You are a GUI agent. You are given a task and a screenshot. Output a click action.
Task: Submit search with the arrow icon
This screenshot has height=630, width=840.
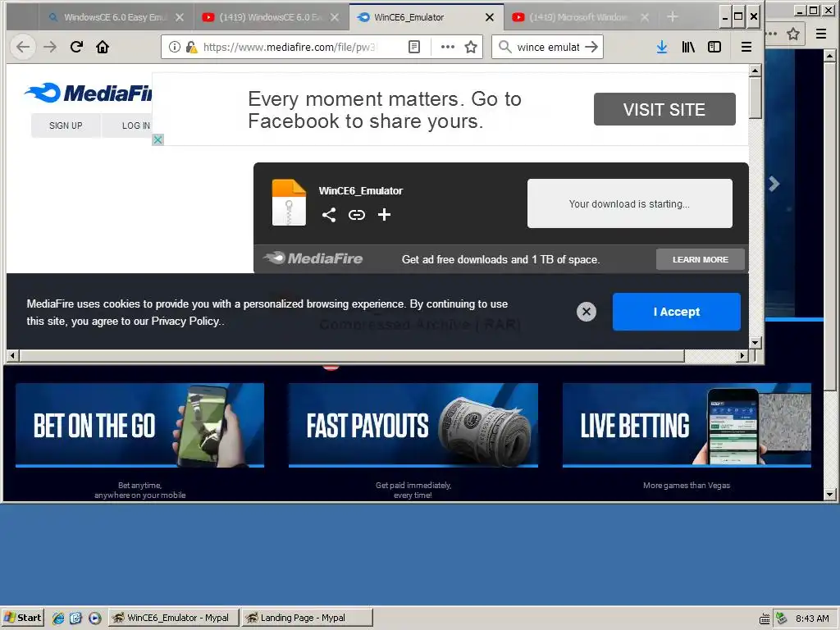click(591, 47)
